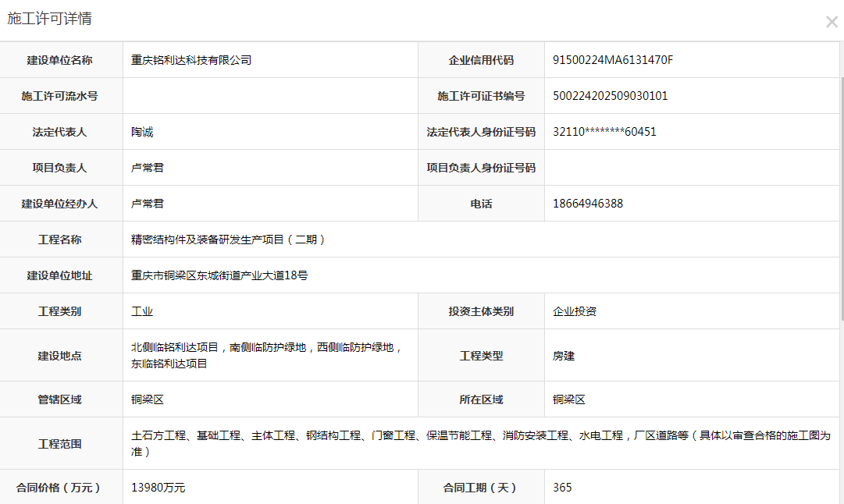Click the 投资主体类别 value 企业投资
844x504 pixels.
tap(574, 311)
